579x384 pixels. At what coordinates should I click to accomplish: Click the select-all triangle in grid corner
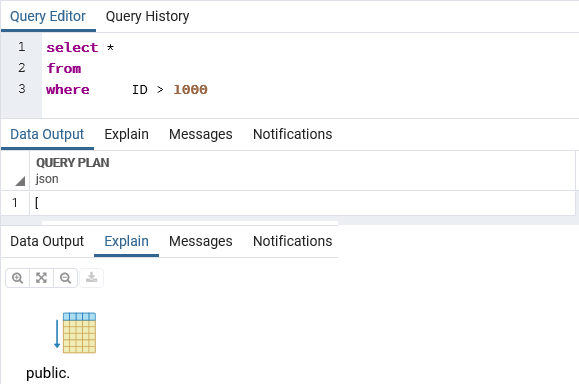pyautogui.click(x=20, y=181)
